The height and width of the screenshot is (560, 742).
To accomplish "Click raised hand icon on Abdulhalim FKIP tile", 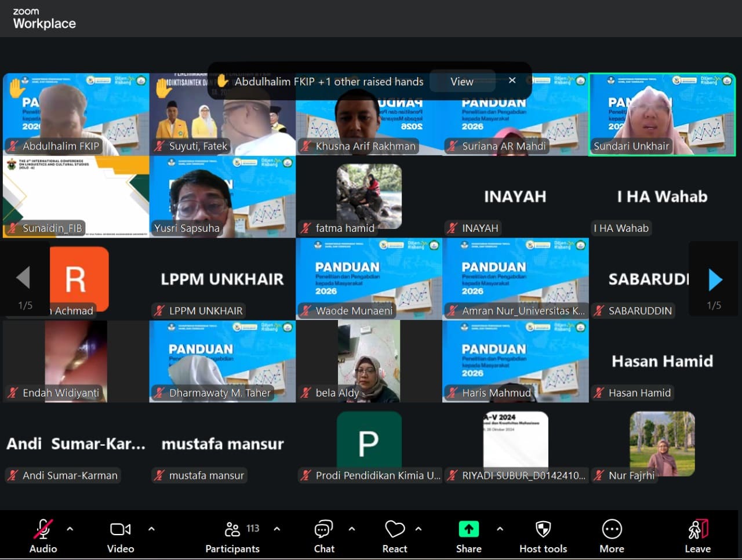I will (x=17, y=88).
